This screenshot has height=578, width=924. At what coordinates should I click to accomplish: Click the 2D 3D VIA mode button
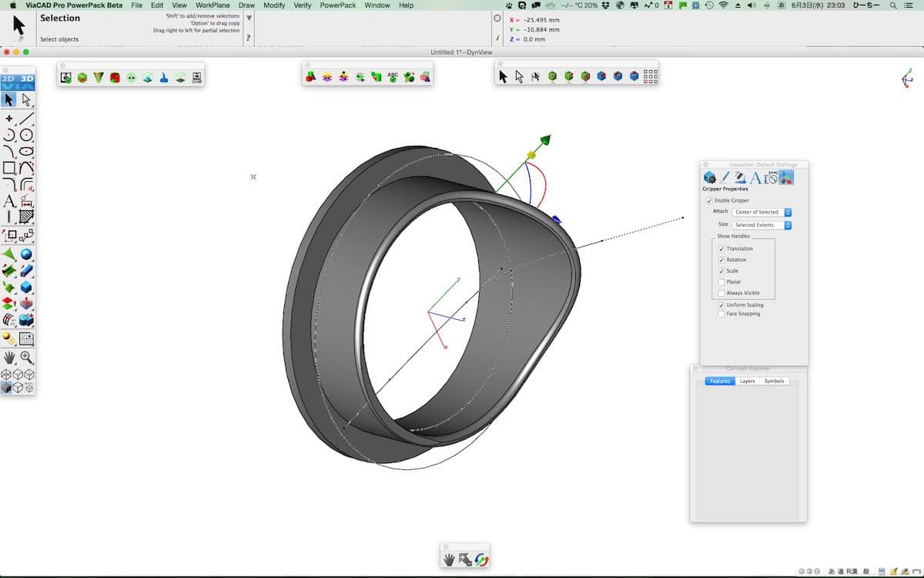click(x=18, y=82)
